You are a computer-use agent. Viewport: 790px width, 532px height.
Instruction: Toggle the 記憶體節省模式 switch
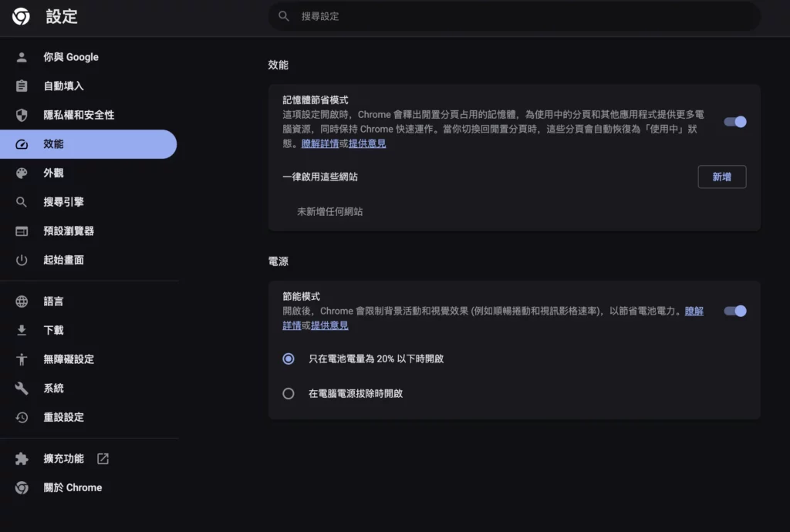[735, 122]
